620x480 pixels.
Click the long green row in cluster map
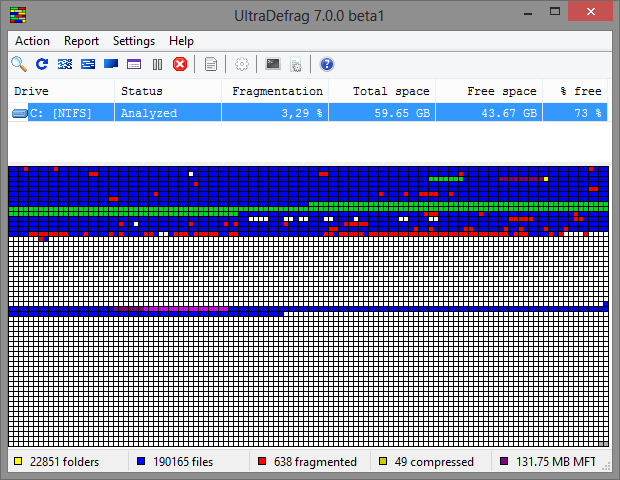point(308,209)
